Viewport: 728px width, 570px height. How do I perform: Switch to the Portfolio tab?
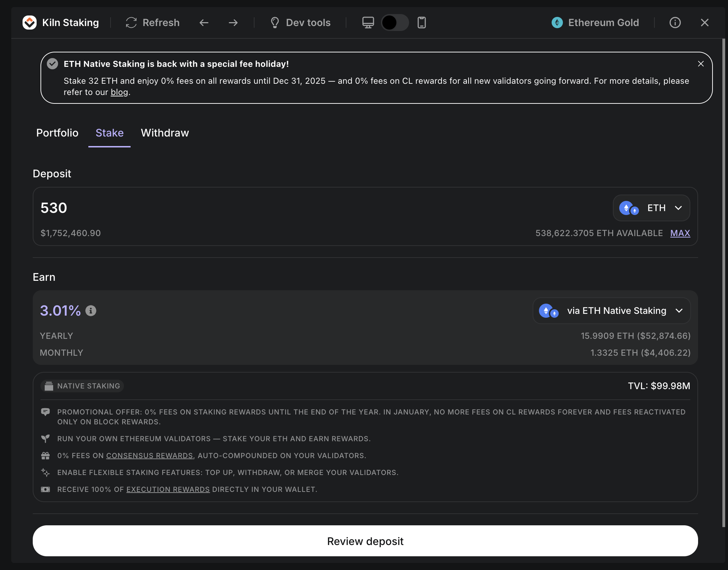coord(57,133)
